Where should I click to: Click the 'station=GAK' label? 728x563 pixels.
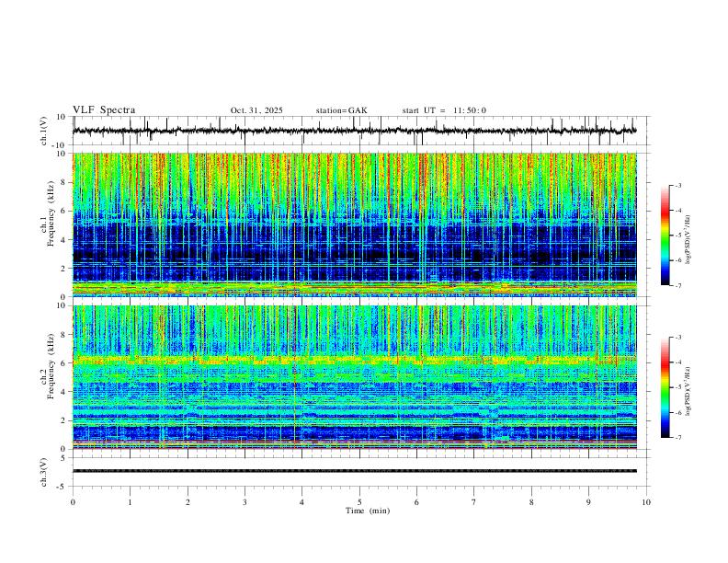click(341, 110)
